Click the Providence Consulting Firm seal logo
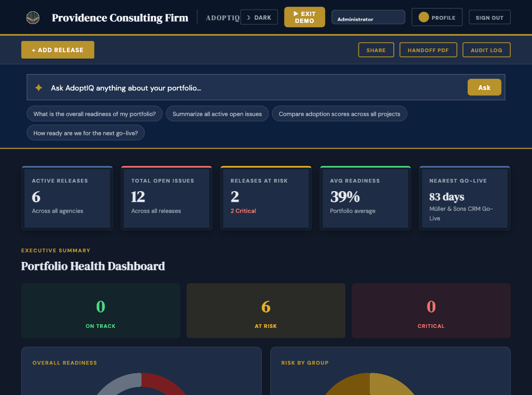The image size is (532, 395). click(32, 17)
